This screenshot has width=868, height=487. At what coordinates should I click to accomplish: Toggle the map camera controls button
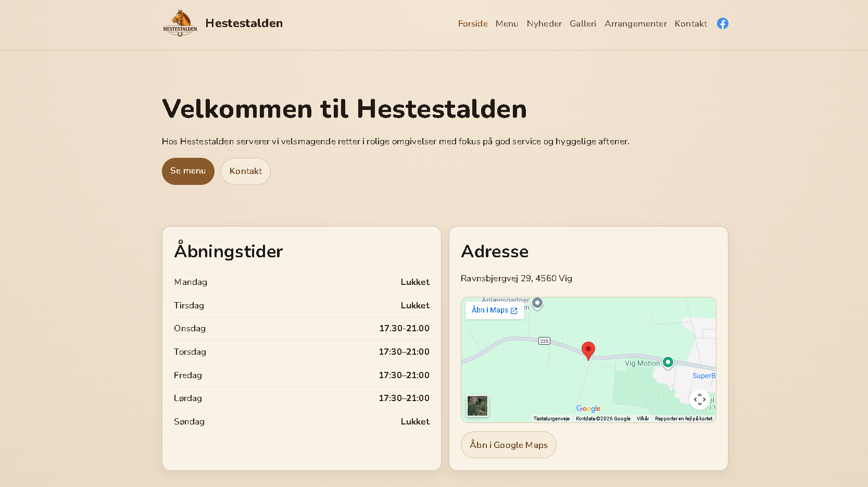tap(700, 399)
